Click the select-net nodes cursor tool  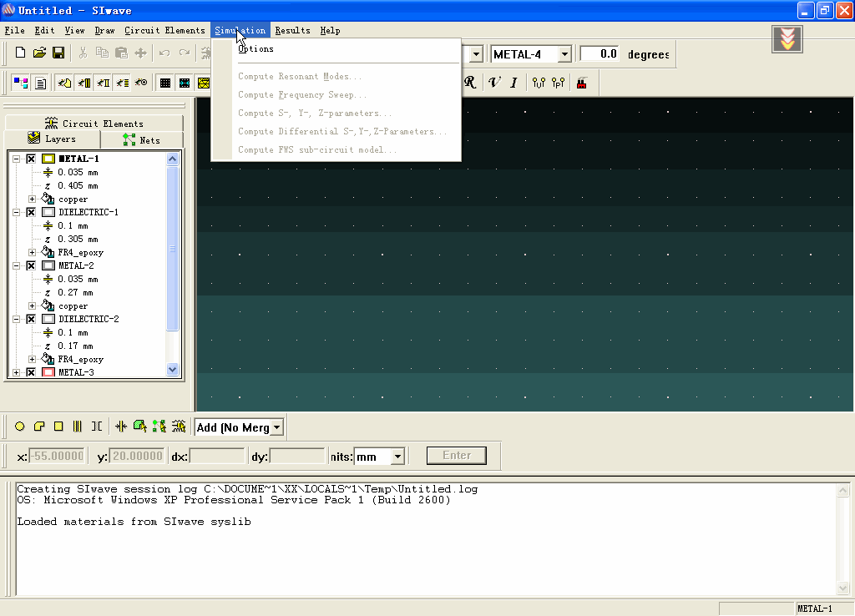tap(159, 427)
